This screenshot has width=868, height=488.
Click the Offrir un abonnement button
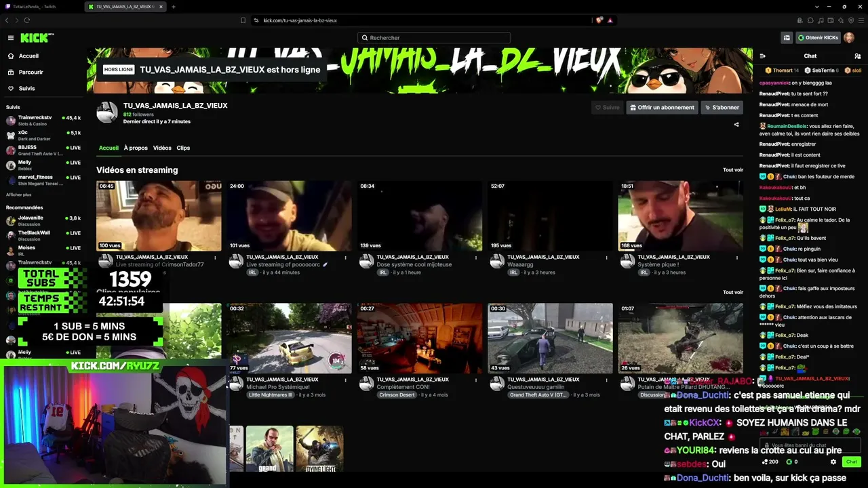tap(661, 107)
